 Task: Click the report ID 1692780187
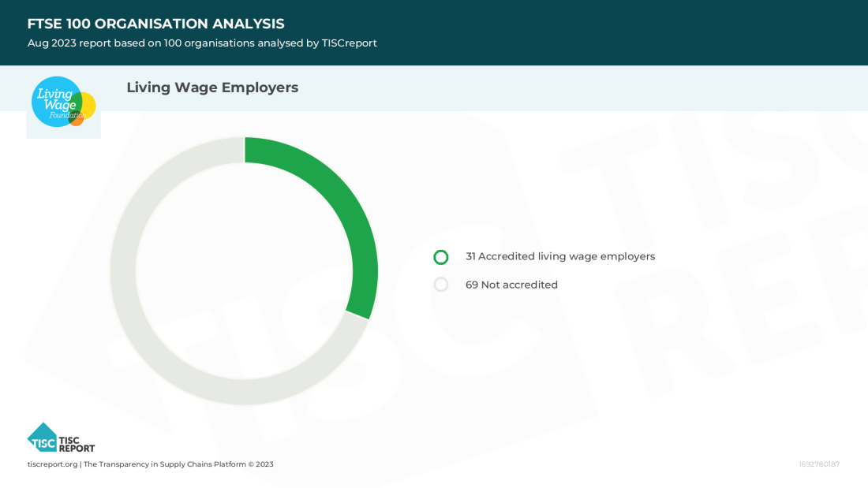point(818,464)
